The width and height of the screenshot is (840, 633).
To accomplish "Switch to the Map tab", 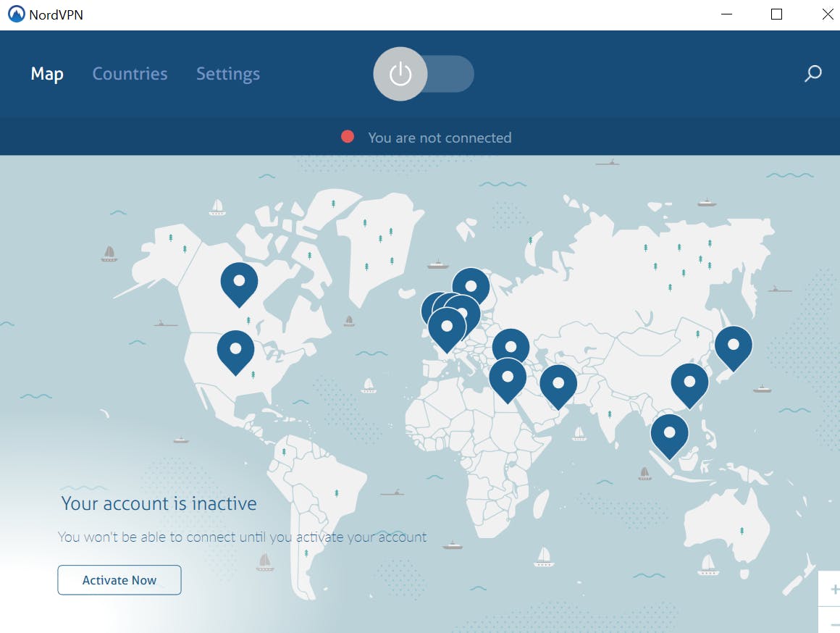I will coord(47,74).
